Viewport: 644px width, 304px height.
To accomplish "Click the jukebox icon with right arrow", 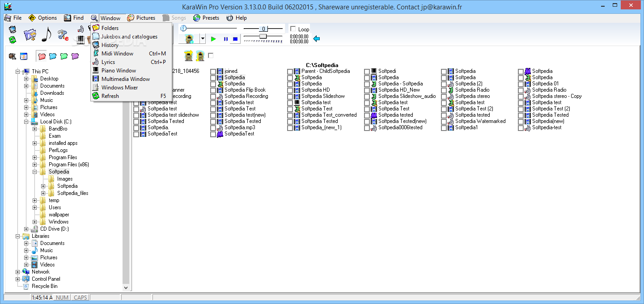I will (x=189, y=56).
